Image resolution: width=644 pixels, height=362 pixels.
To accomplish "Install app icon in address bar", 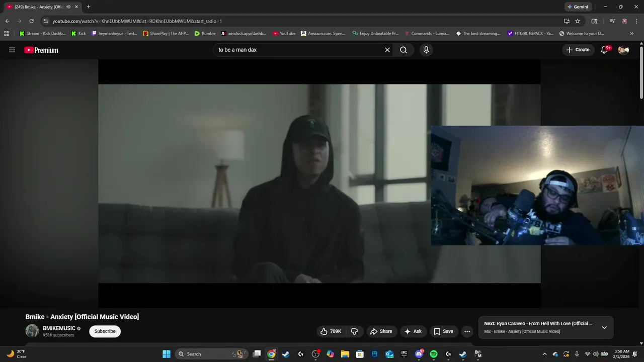I will coord(567,21).
